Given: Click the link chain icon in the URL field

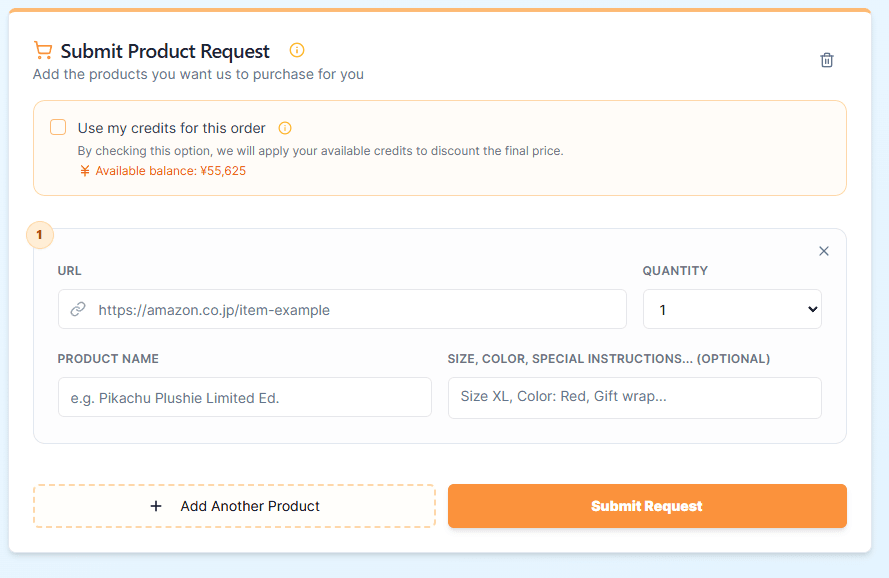Looking at the screenshot, I should (x=78, y=310).
